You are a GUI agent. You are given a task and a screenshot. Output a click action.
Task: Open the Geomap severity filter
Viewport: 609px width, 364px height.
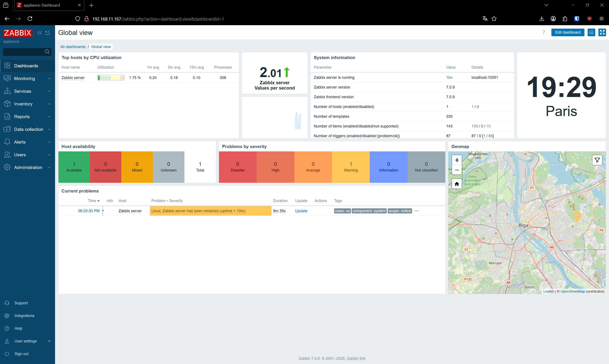[x=597, y=160]
